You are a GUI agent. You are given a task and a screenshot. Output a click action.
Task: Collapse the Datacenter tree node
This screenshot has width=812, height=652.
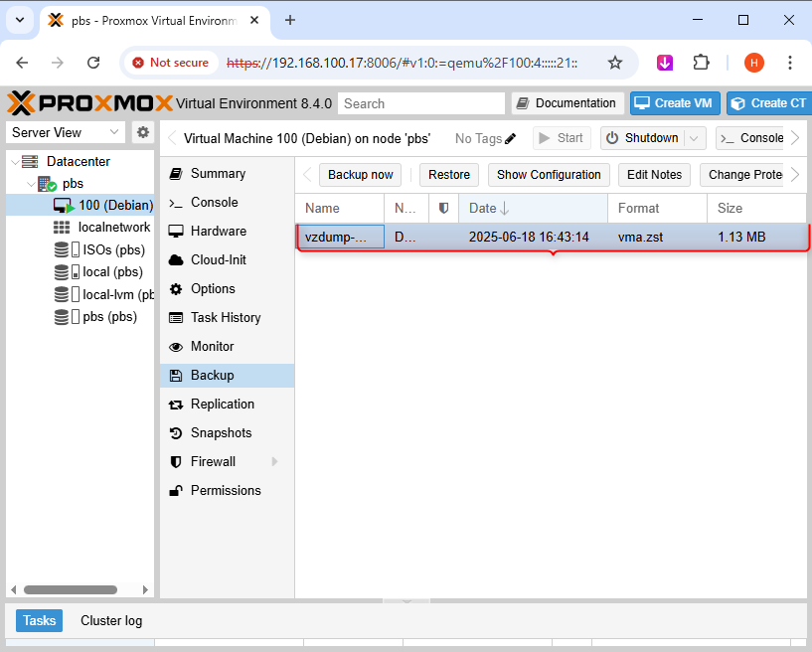click(x=16, y=162)
